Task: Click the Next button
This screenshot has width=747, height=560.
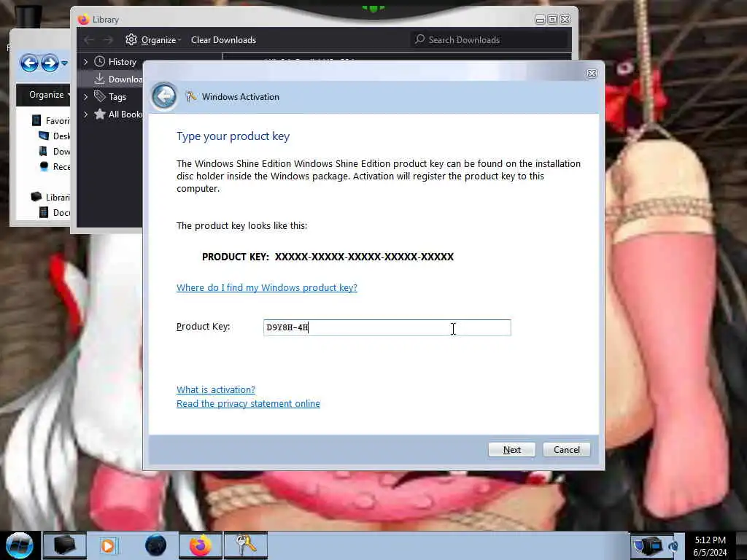Action: [x=511, y=449]
